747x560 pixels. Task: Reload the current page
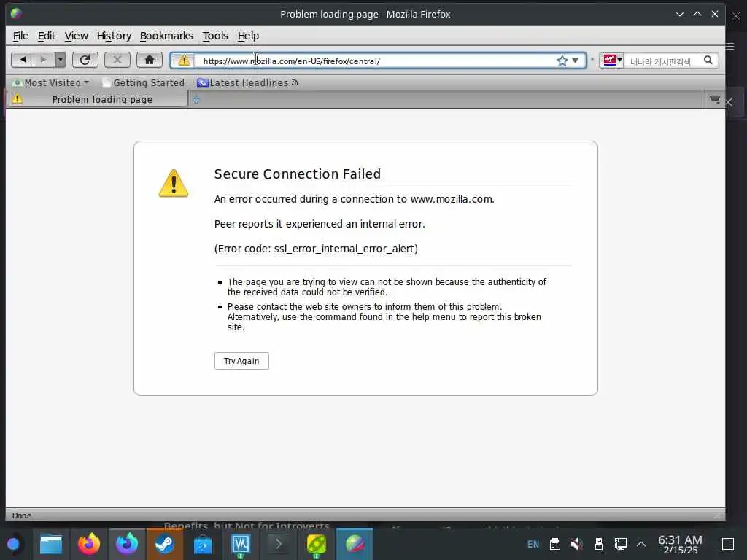[85, 60]
